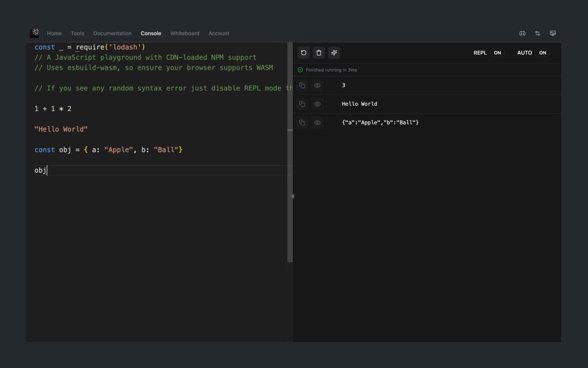This screenshot has width=588, height=368.
Task: Copy the Apple Ball JSON output
Action: [x=302, y=122]
